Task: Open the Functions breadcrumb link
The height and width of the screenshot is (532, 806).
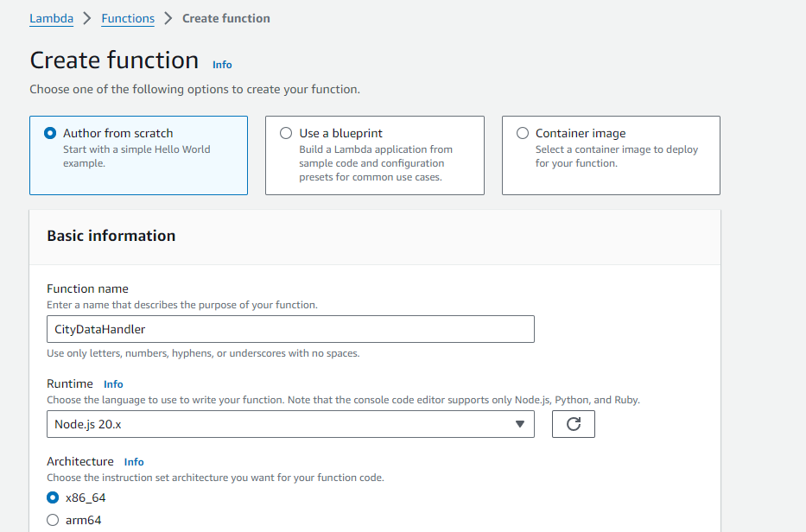Action: click(128, 18)
